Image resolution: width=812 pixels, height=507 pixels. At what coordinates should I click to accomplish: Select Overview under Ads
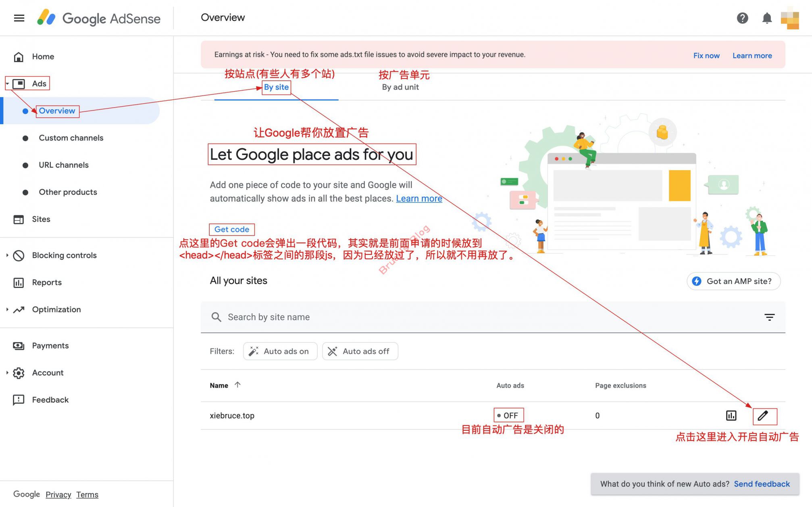(57, 111)
